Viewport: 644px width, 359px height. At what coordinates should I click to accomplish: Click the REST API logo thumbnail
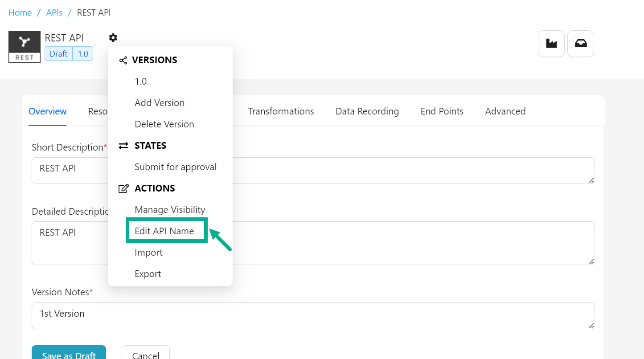click(25, 47)
